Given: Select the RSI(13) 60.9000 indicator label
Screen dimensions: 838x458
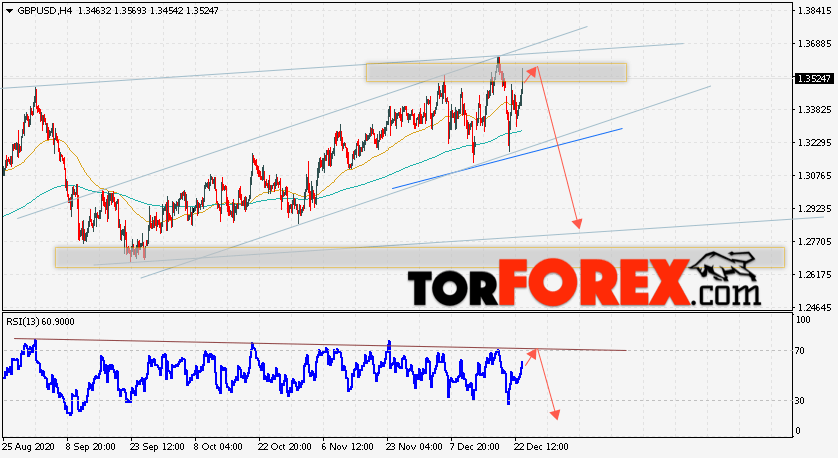Looking at the screenshot, I should click(x=41, y=322).
